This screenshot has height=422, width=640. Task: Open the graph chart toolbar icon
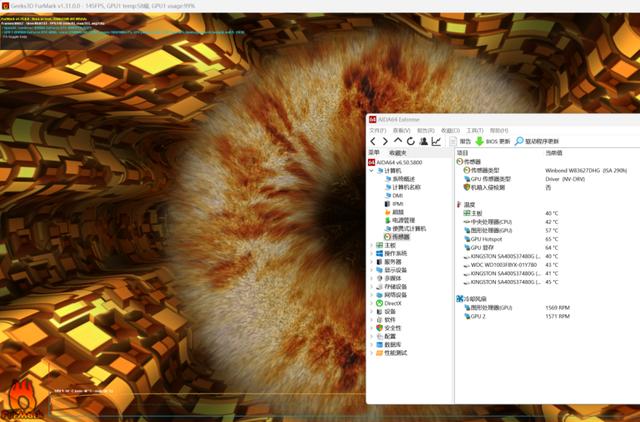(x=436, y=141)
